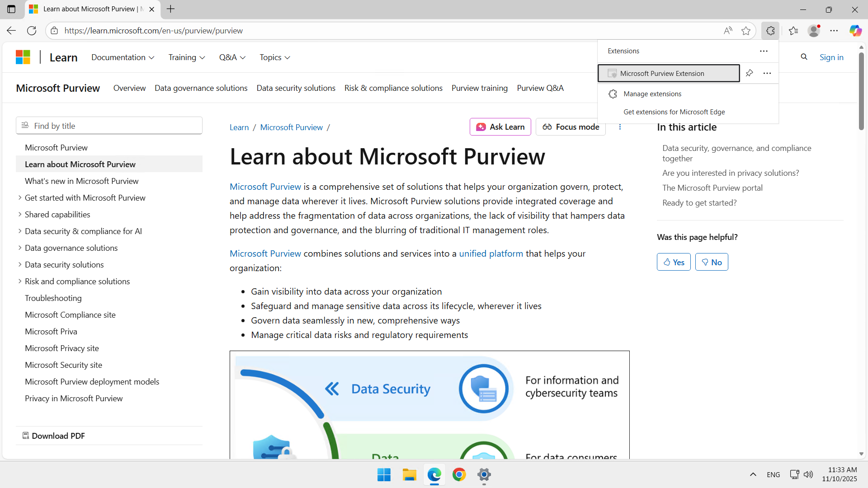Click the Microsoft logo
The image size is (868, 488).
click(23, 57)
